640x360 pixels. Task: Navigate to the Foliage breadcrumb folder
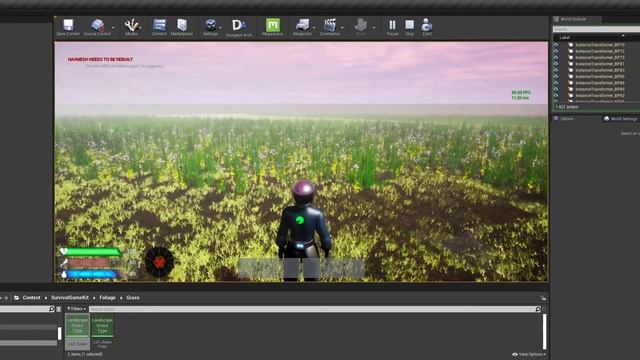point(107,298)
